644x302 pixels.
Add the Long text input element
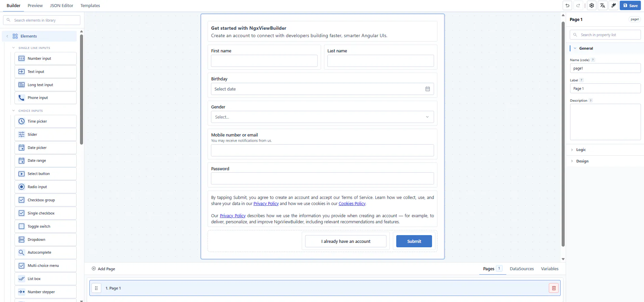pyautogui.click(x=46, y=85)
